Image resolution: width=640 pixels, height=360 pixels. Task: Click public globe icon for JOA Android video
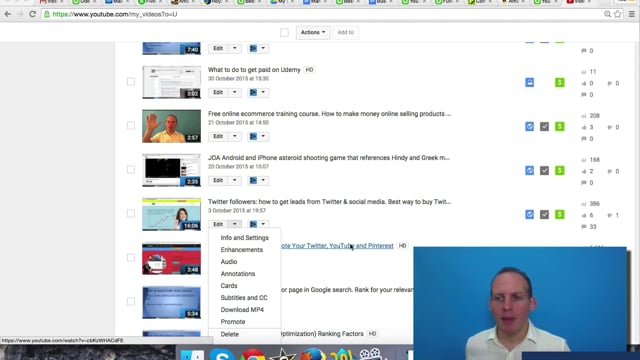(x=529, y=171)
